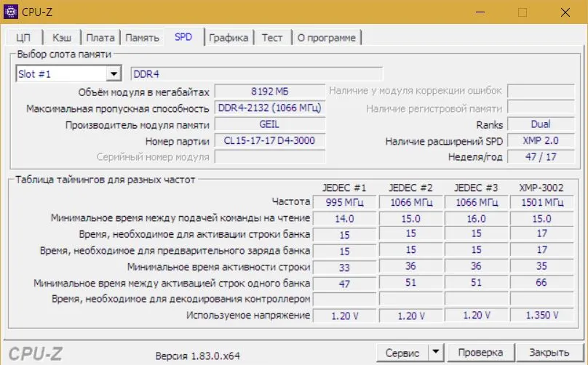Close the CPU-Z window

click(565, 12)
